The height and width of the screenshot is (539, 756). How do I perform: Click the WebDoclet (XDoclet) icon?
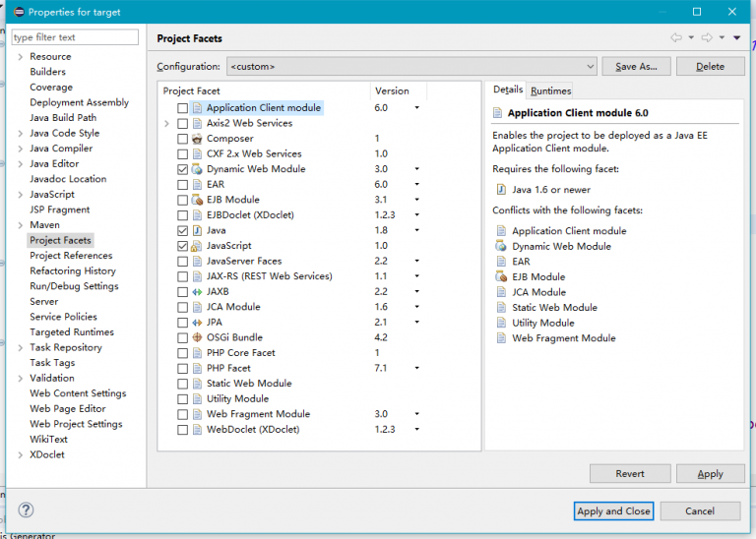(197, 430)
